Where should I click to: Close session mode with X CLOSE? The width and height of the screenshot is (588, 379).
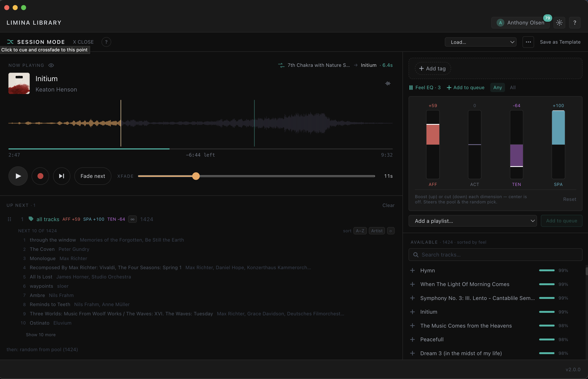pos(83,42)
